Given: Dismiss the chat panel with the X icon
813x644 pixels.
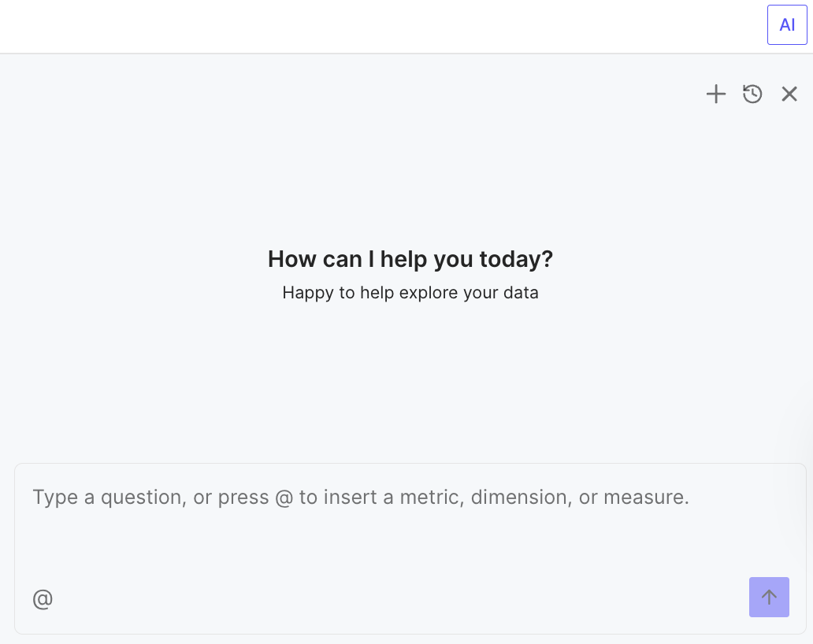Looking at the screenshot, I should click(x=789, y=94).
